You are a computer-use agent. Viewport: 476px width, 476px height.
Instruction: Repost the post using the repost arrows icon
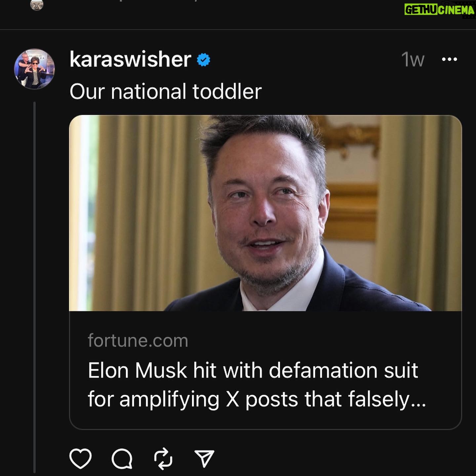click(x=163, y=458)
